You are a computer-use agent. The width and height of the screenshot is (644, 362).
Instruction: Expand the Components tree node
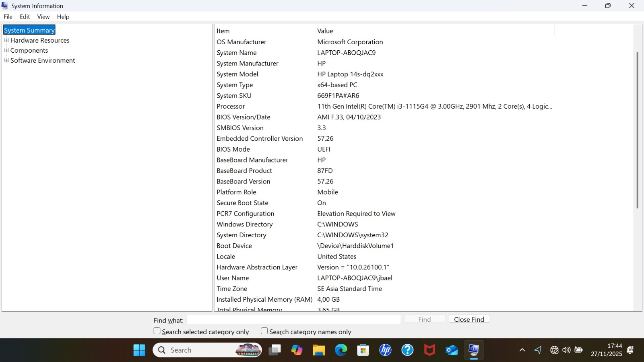(6, 50)
